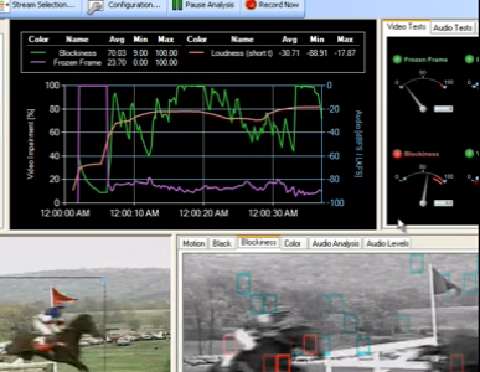480x372 pixels.
Task: Click the green Pause Analysis icon
Action: click(x=177, y=5)
